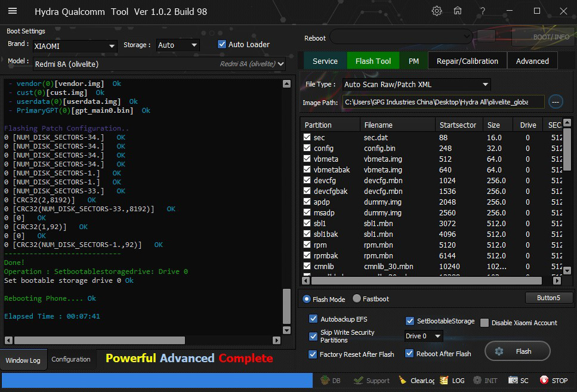Sort by Filename column header
Image resolution: width=577 pixels, height=392 pixels.
coord(397,125)
